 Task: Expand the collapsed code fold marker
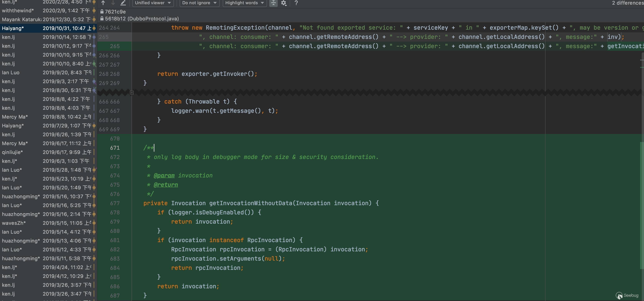click(x=132, y=93)
